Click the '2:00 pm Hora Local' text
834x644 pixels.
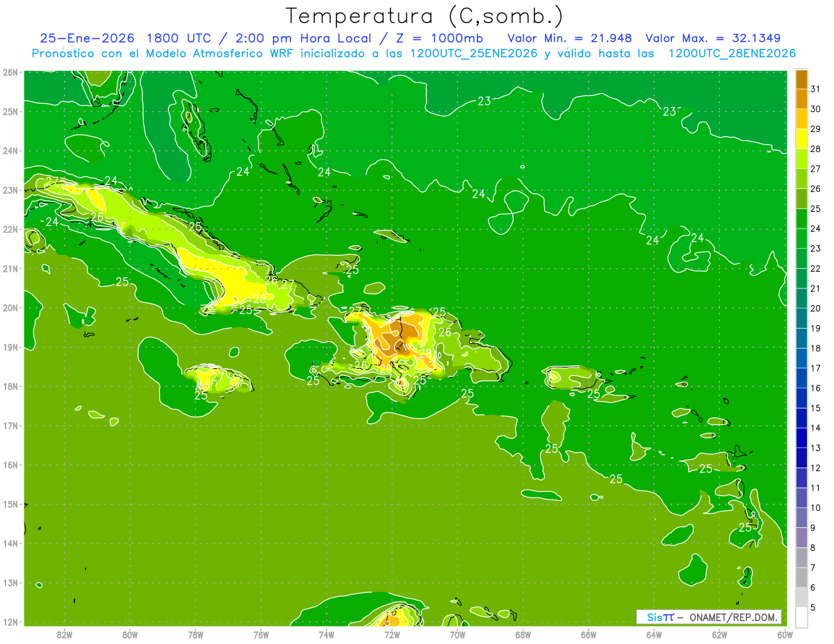tap(306, 38)
